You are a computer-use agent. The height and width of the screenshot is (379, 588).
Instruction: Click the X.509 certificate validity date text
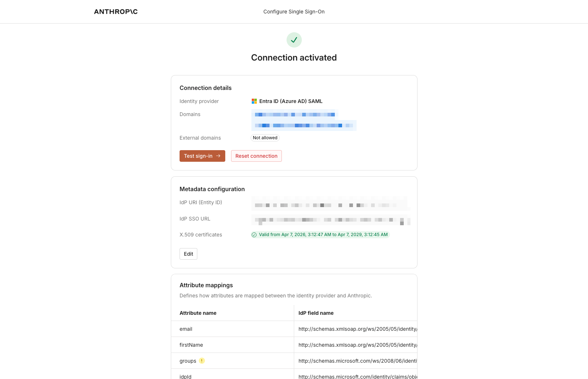coord(323,235)
